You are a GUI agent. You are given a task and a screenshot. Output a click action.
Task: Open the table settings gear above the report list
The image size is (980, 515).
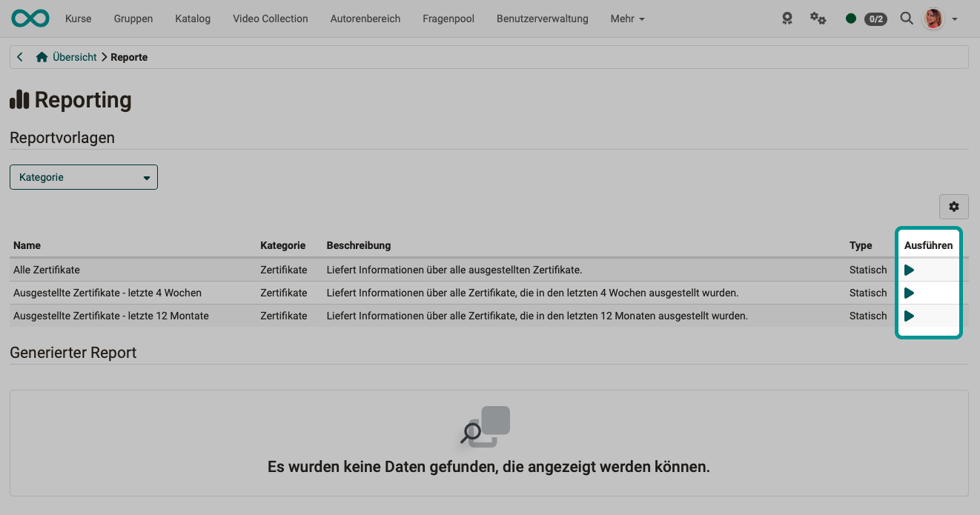point(953,207)
